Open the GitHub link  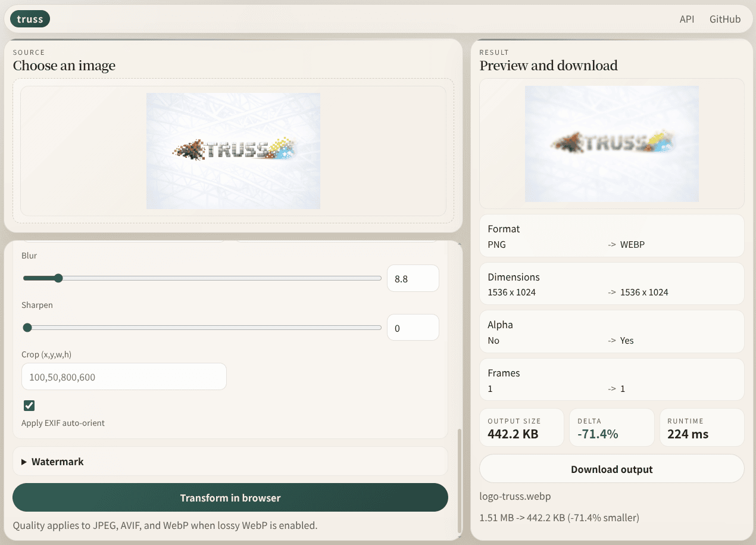pyautogui.click(x=725, y=19)
